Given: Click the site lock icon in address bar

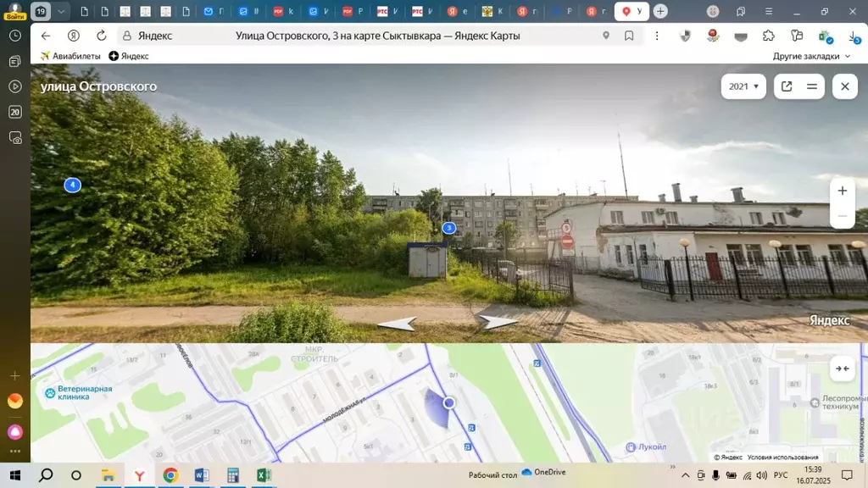Looking at the screenshot, I should pyautogui.click(x=127, y=36).
